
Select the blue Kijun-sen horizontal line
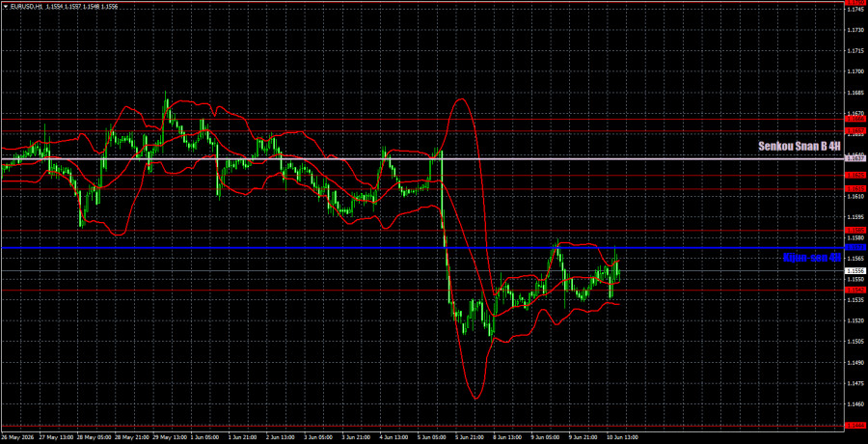[x=421, y=248]
